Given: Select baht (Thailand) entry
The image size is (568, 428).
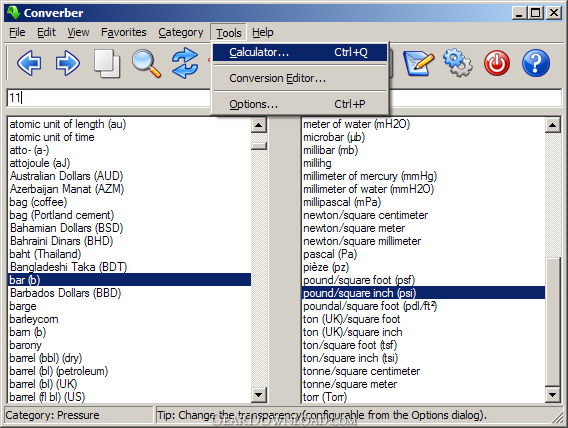Looking at the screenshot, I should tap(45, 255).
